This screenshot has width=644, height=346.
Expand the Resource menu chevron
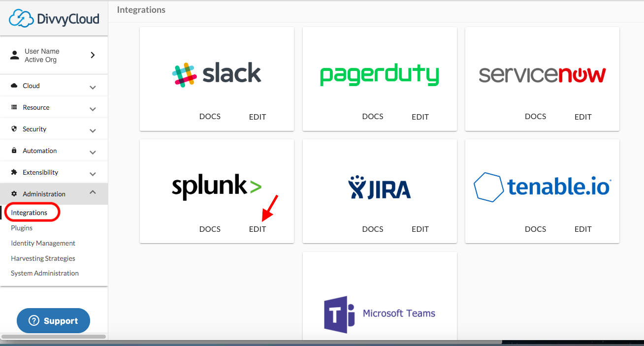tap(93, 109)
